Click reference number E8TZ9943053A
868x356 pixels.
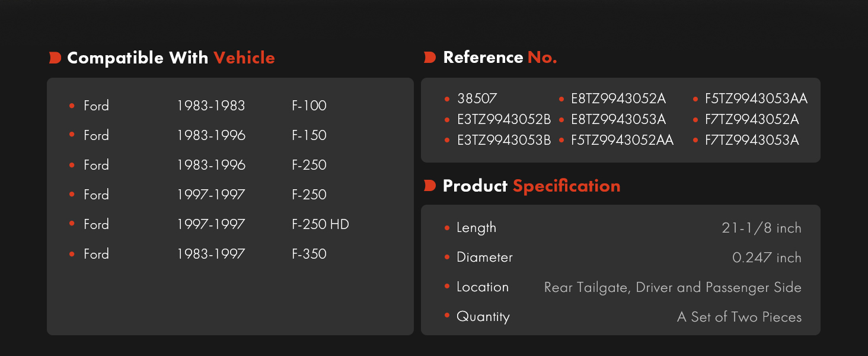tap(618, 119)
